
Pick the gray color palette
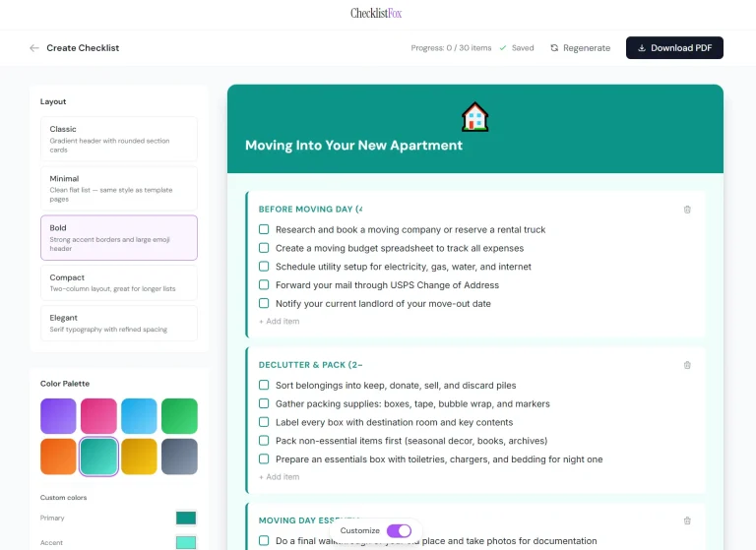click(179, 457)
